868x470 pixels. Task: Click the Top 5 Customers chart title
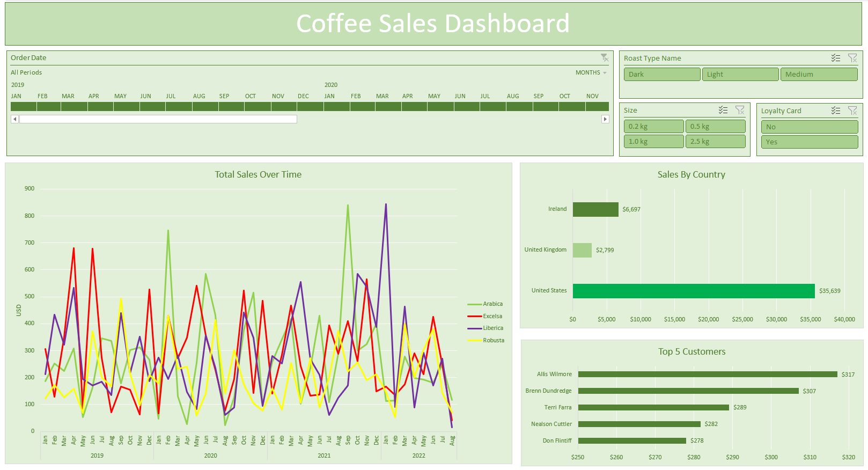(692, 351)
